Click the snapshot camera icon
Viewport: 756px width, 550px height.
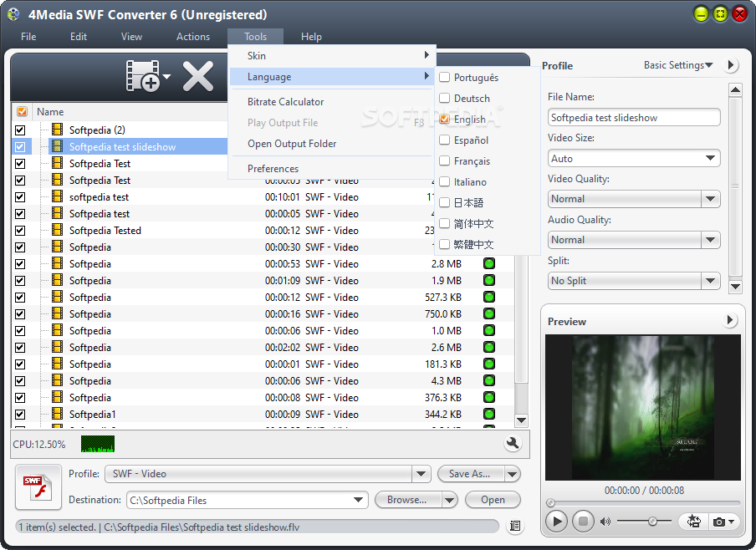tap(719, 522)
